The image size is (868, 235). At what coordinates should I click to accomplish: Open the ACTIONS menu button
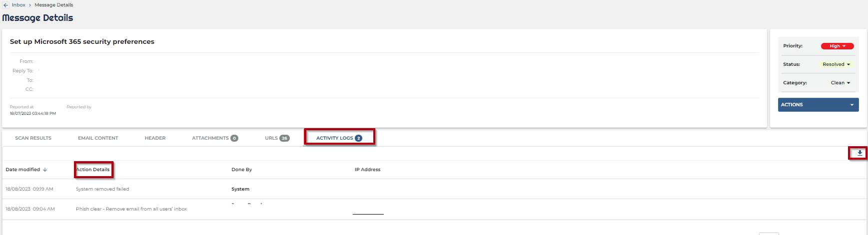(x=818, y=105)
